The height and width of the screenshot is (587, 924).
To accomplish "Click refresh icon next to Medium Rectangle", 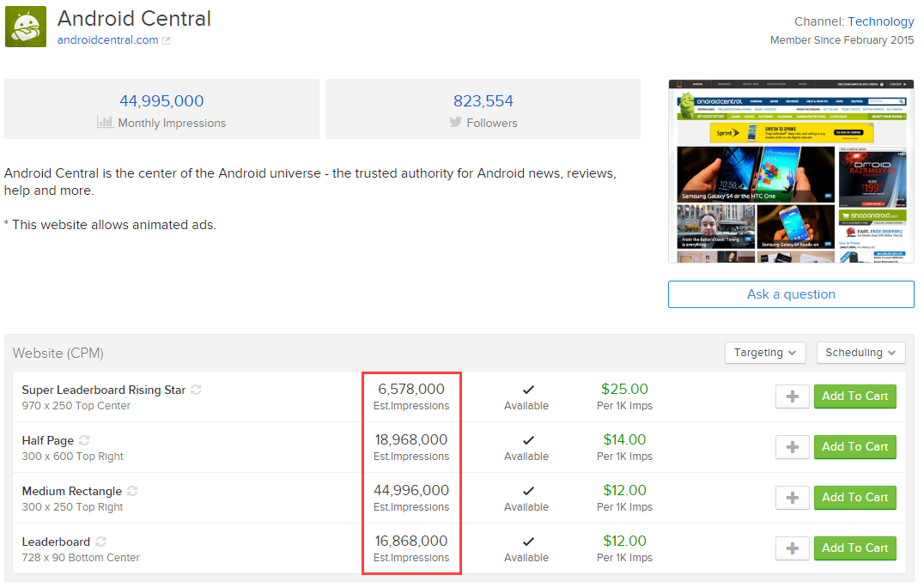I will (132, 491).
